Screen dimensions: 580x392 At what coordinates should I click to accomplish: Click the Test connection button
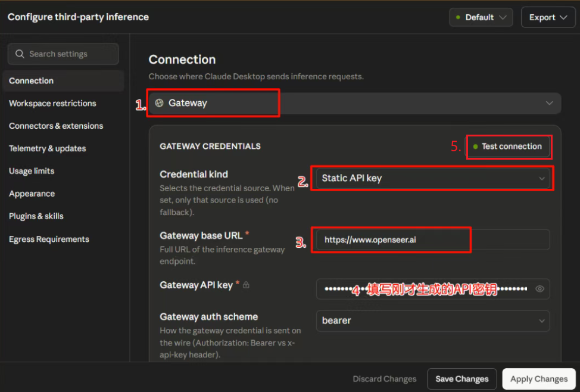(x=507, y=147)
